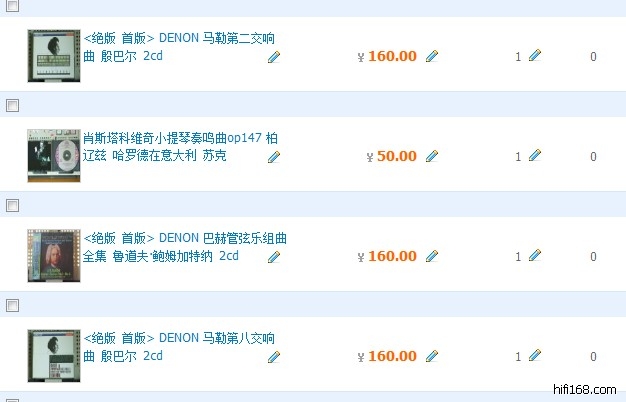Viewport: 626px width, 402px height.
Task: Tick checkbox for 肖斯塔科维奇小提琴奏鸣曲 item
Action: point(13,105)
